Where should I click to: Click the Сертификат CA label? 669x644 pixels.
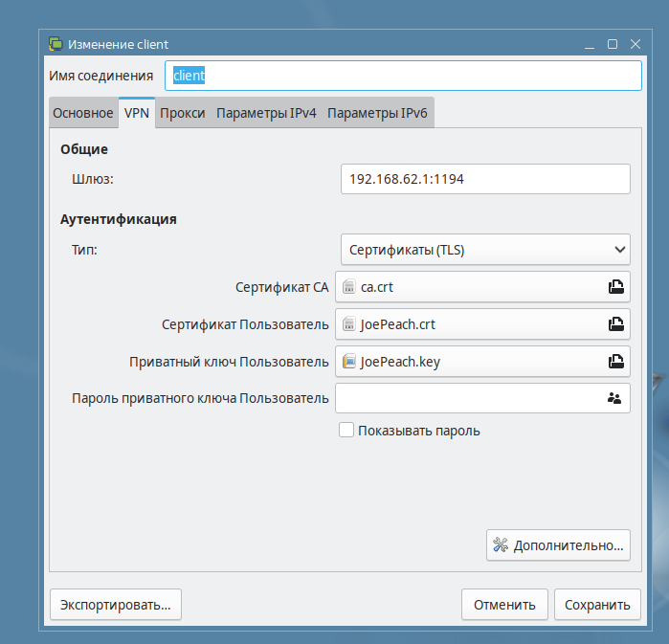click(282, 287)
